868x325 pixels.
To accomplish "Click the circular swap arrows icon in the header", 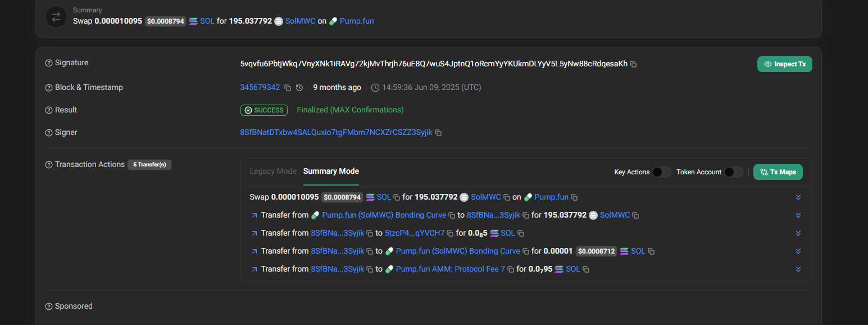I will point(56,17).
